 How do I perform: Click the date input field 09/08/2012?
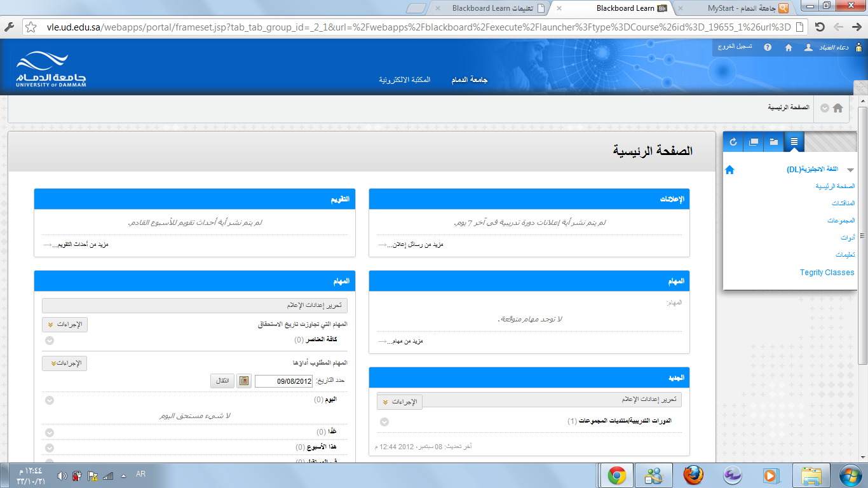point(283,381)
